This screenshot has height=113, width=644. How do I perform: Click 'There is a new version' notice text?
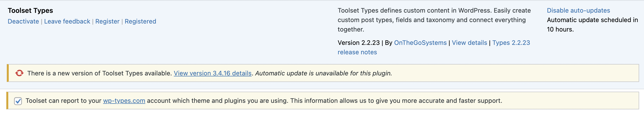[x=99, y=73]
